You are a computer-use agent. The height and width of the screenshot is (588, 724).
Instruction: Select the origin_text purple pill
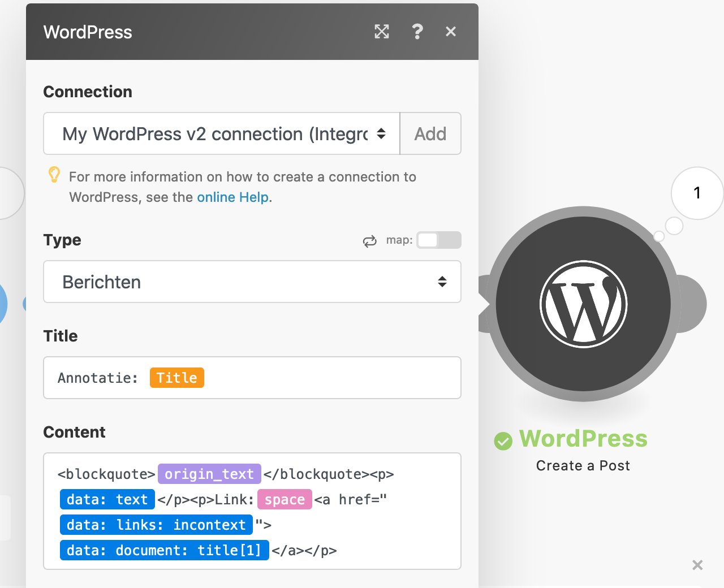(209, 474)
